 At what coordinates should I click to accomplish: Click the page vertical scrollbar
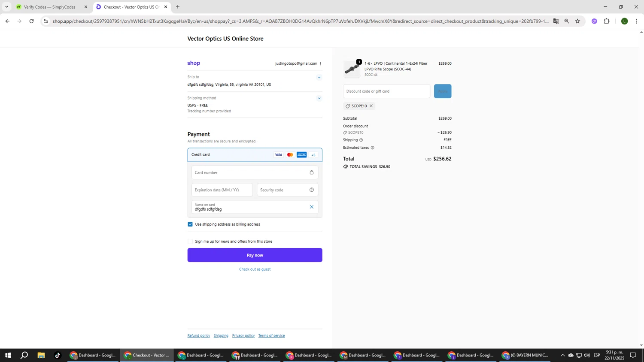click(641, 189)
